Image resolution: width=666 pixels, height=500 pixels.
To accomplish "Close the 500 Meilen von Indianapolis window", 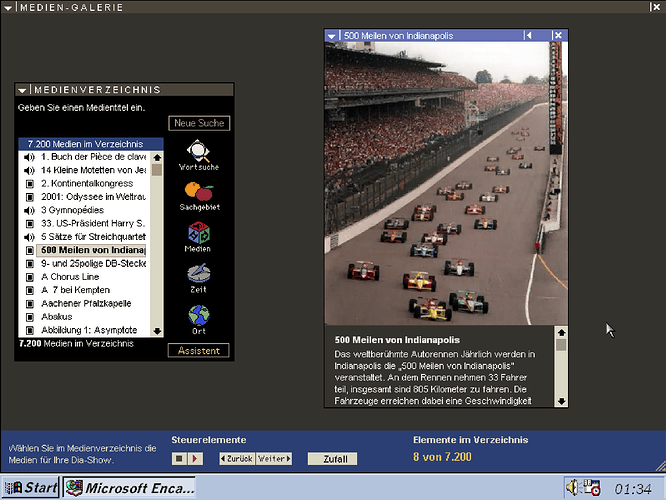I will (558, 35).
